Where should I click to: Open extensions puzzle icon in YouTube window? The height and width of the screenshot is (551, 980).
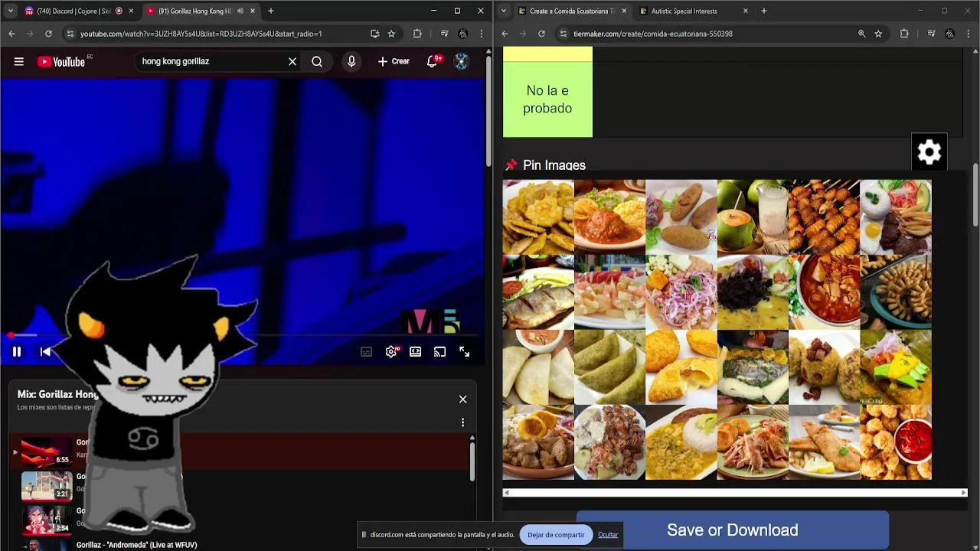click(x=417, y=34)
